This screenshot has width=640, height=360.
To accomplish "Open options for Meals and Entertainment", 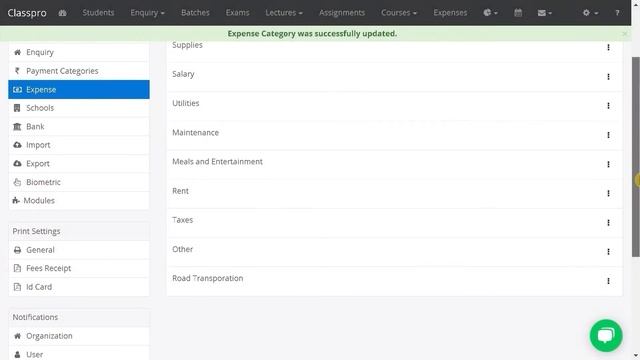I will coord(608,164).
